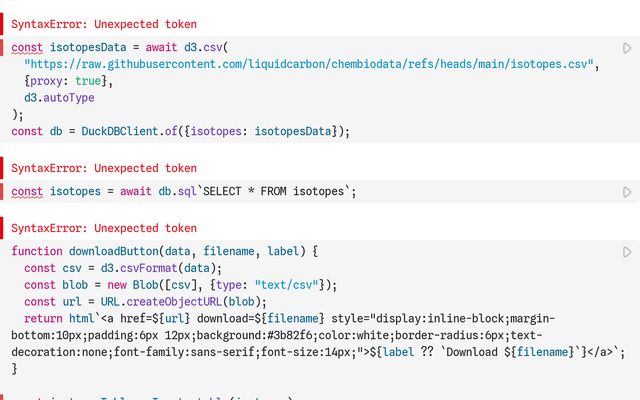Click the SyntaxError message above downloadButton function
Viewport: 640px width, 400px height.
click(x=104, y=228)
